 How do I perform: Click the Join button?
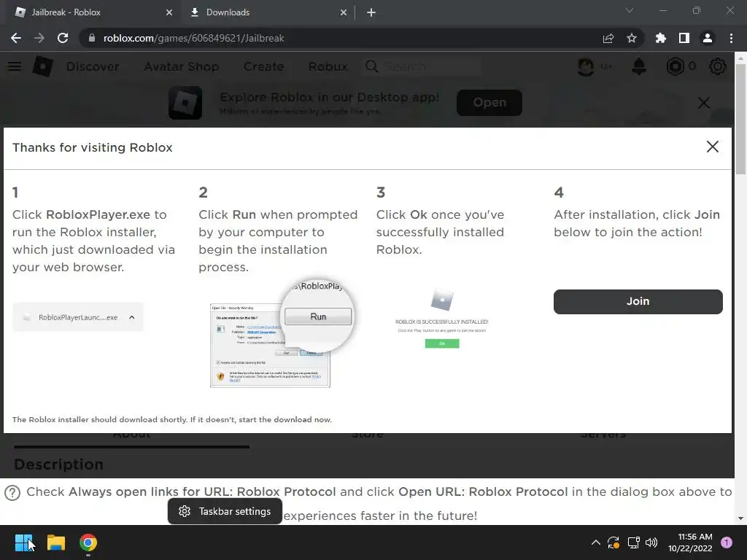tap(638, 301)
